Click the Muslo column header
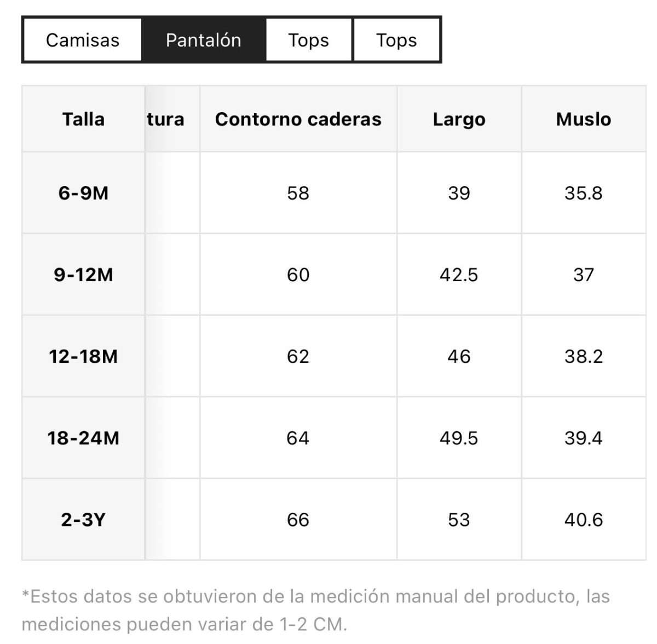The image size is (657, 644). (x=584, y=119)
